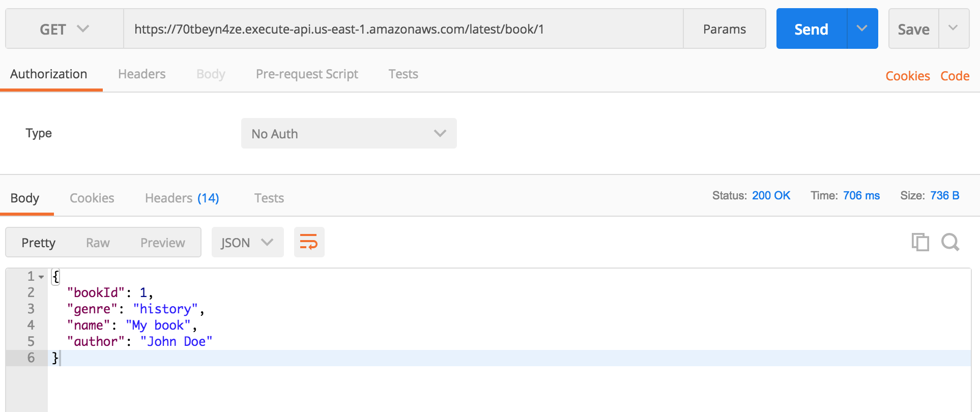Open the response Headers (14) tab
Viewport: 980px width, 412px height.
(182, 198)
